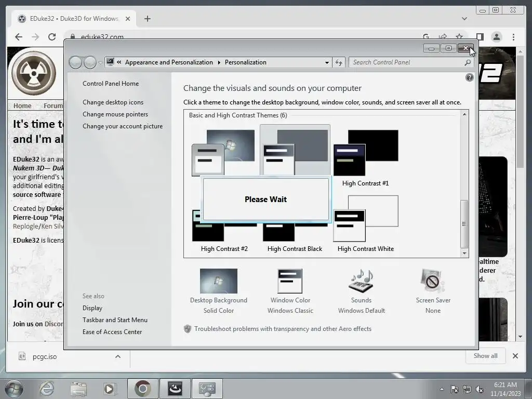The width and height of the screenshot is (532, 399).
Task: Click Control Panel back navigation button
Action: click(x=75, y=62)
